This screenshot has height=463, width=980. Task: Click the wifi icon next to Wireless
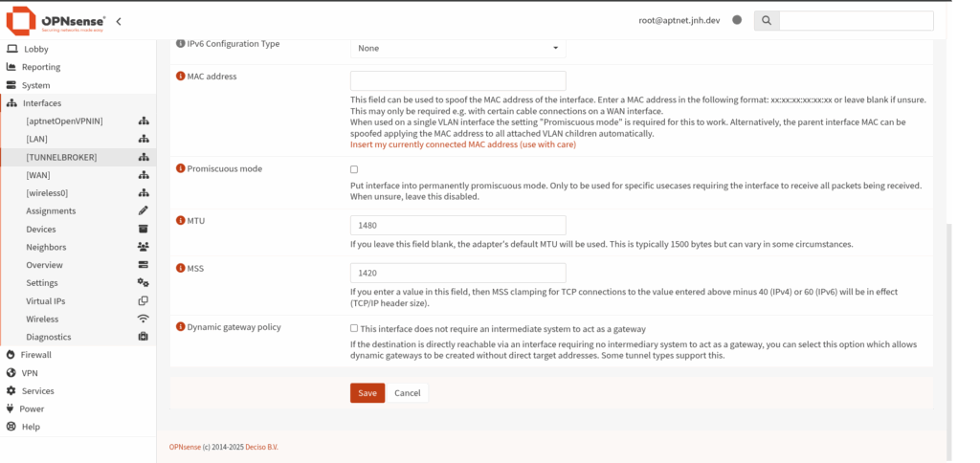[x=144, y=319]
